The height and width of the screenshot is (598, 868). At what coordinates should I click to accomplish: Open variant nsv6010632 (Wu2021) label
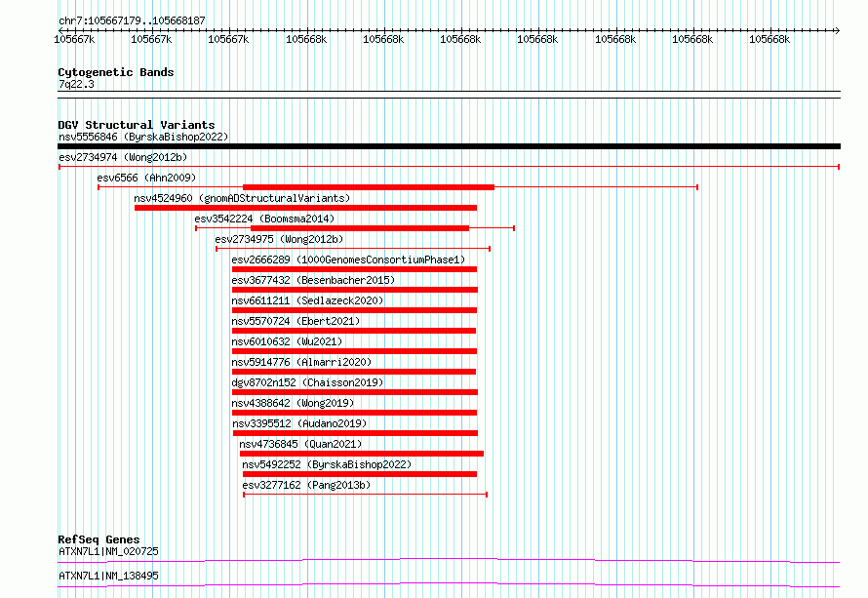coord(287,341)
